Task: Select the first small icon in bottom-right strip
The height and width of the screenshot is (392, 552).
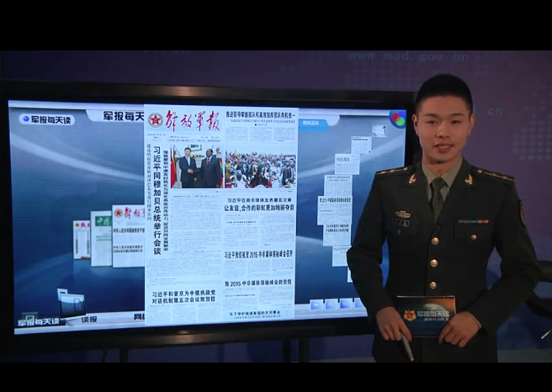Action: (317, 305)
